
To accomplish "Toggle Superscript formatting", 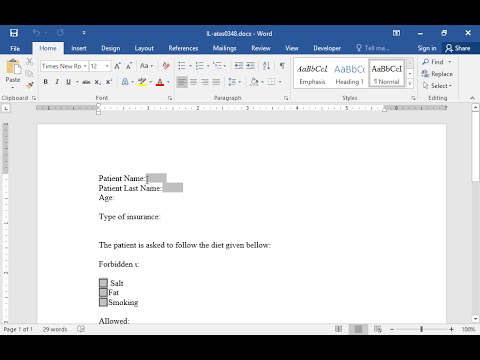I will (109, 82).
